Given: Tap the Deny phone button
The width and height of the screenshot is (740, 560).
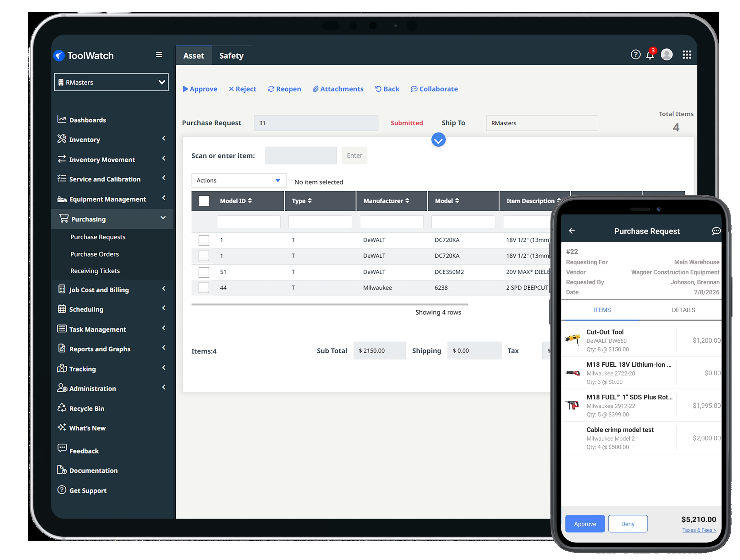Looking at the screenshot, I should tap(628, 524).
